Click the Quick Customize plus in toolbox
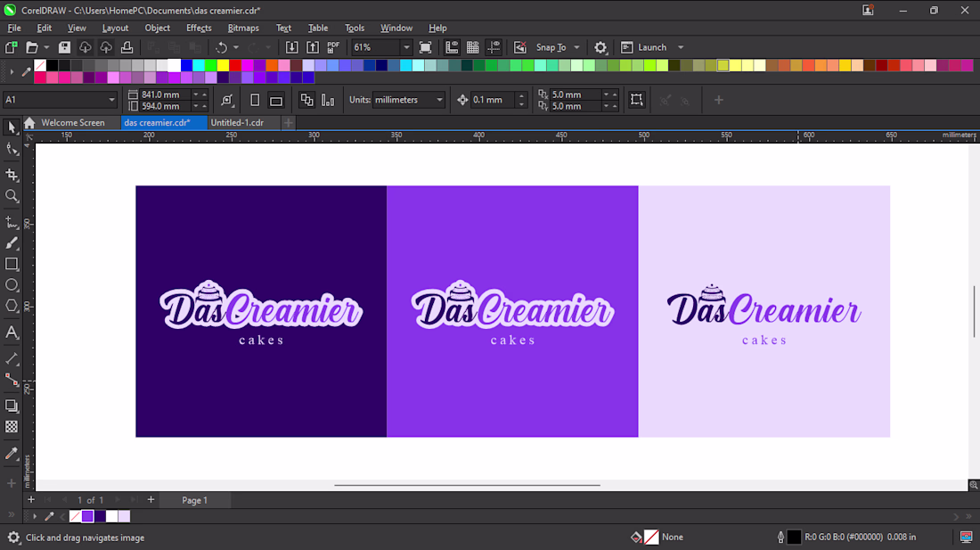Screen dimensions: 980x550 (x=12, y=483)
